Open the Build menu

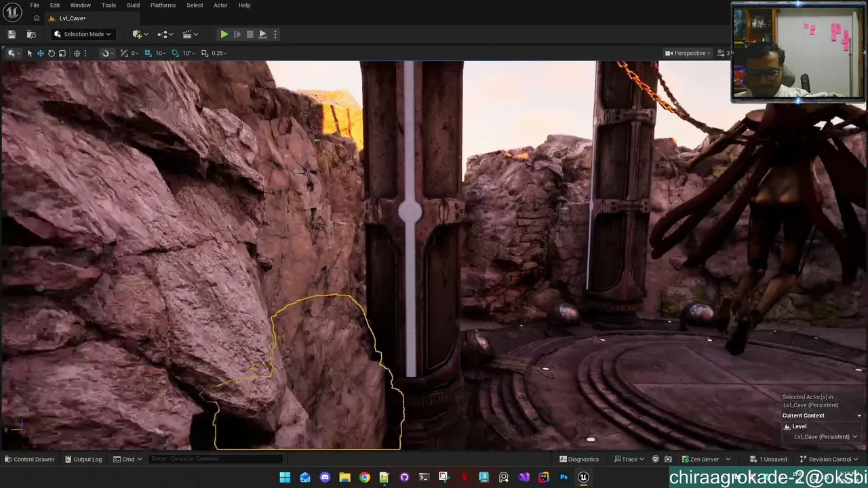[x=133, y=5]
